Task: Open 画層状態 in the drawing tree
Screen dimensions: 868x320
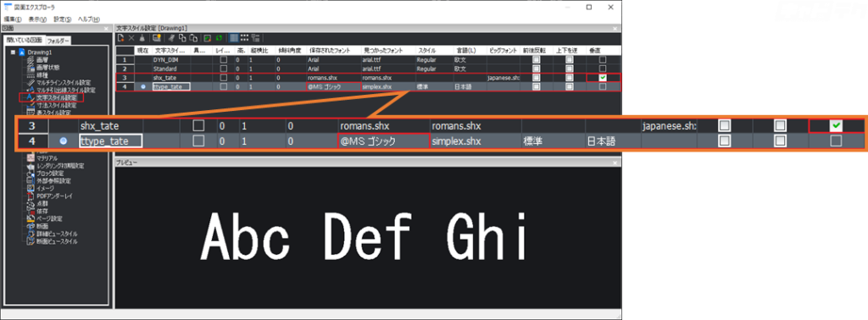Action: pos(47,68)
